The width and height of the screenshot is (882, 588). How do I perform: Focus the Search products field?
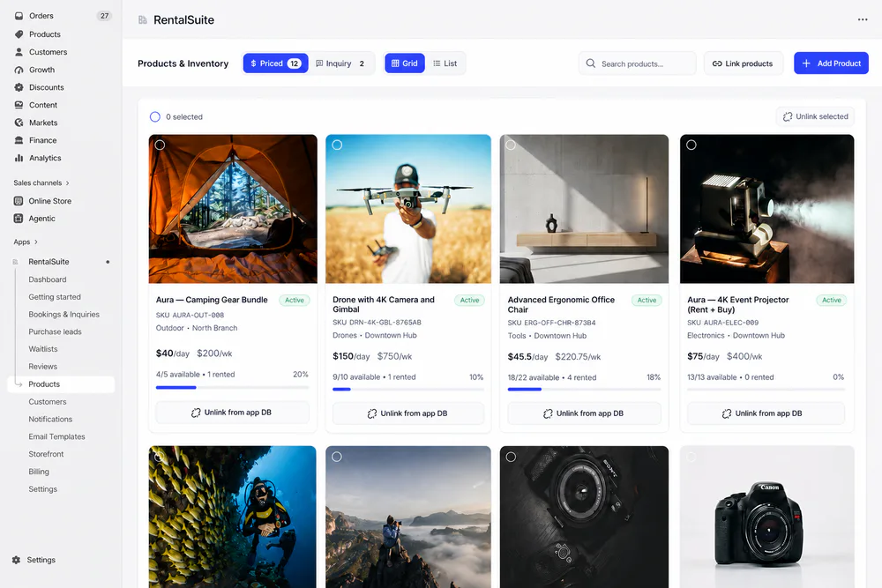[638, 63]
